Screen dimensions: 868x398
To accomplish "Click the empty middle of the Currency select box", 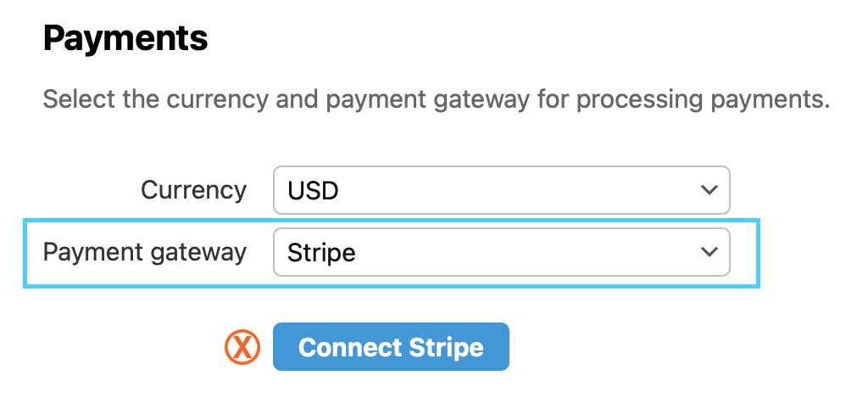I will point(509,190).
